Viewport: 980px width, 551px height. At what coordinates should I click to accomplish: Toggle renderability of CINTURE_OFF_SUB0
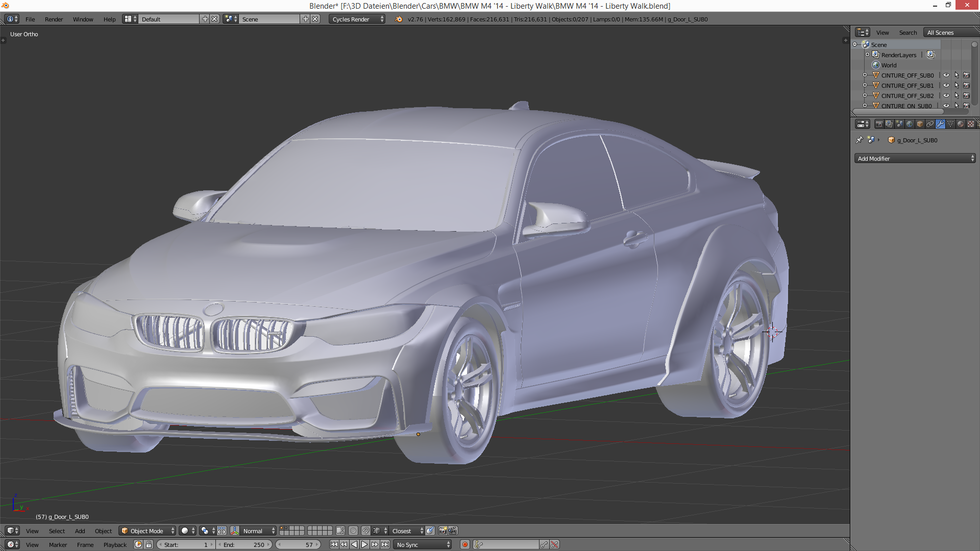pos(966,75)
